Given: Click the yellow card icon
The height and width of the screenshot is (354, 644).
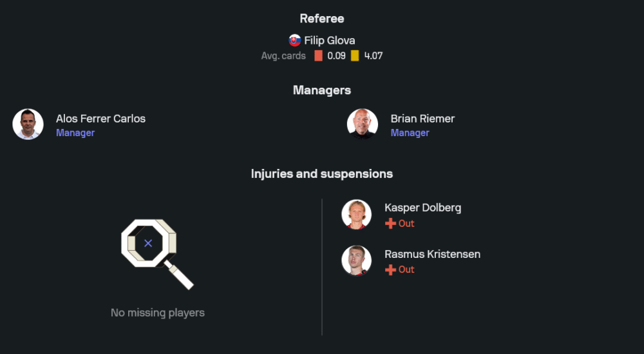Looking at the screenshot, I should [x=355, y=56].
